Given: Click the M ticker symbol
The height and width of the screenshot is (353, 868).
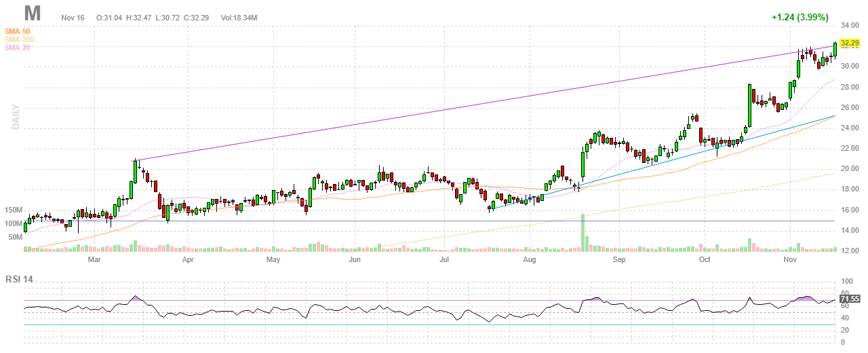Looking at the screenshot, I should click(32, 14).
